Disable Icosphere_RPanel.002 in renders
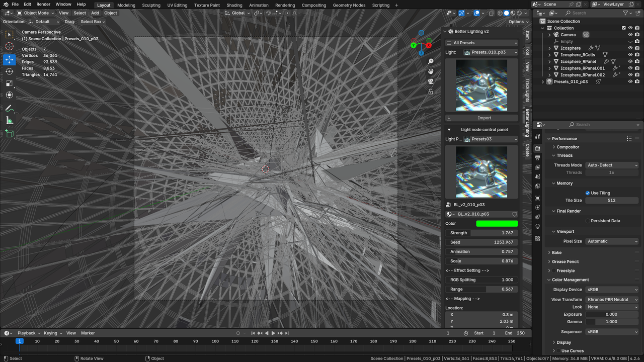The image size is (644, 362). click(637, 75)
